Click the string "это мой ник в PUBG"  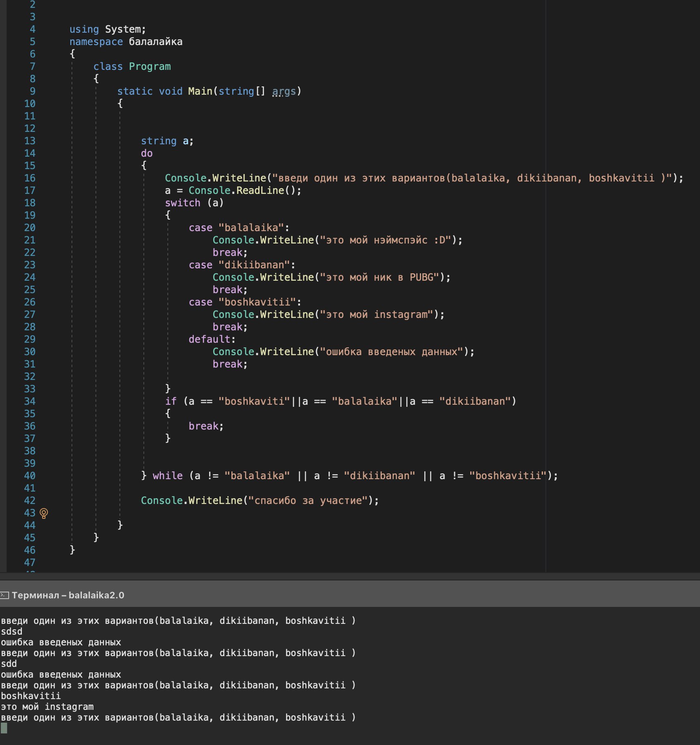point(379,277)
